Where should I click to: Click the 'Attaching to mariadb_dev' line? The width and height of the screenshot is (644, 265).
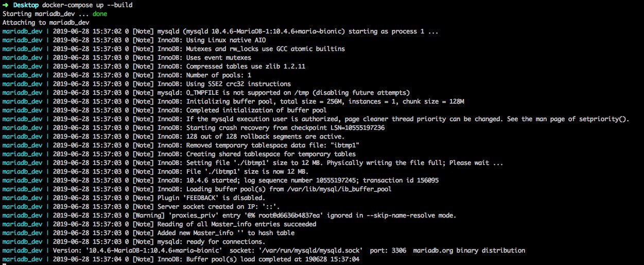pyautogui.click(x=46, y=23)
